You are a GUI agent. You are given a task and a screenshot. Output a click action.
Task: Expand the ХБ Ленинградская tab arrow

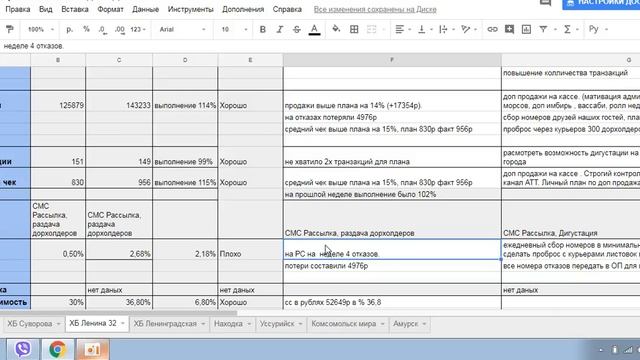pyautogui.click(x=203, y=324)
